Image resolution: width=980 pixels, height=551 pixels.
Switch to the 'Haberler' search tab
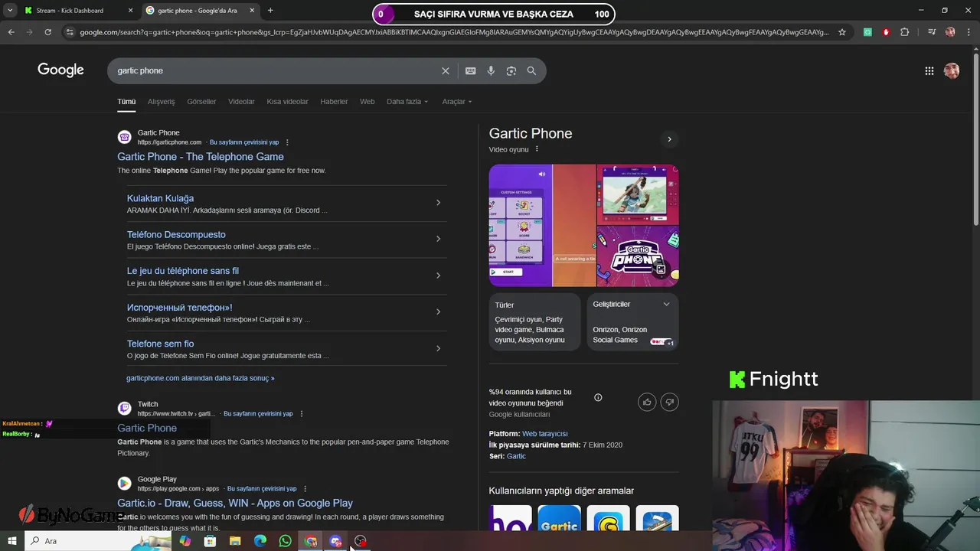(x=334, y=102)
